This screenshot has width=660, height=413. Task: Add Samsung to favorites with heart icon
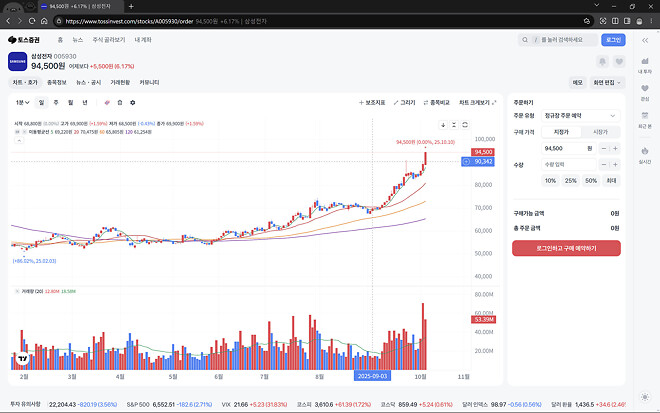(621, 62)
